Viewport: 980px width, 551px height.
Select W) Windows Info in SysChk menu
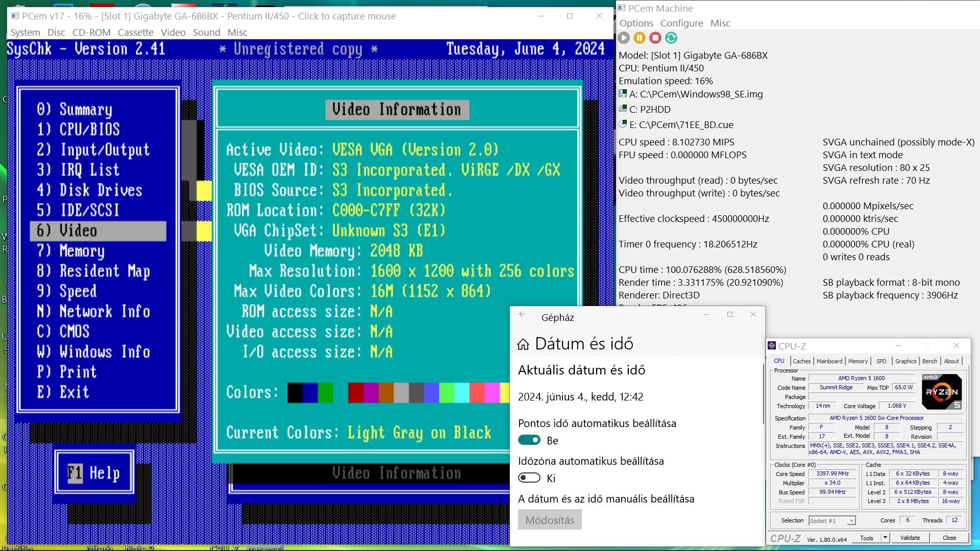[93, 352]
